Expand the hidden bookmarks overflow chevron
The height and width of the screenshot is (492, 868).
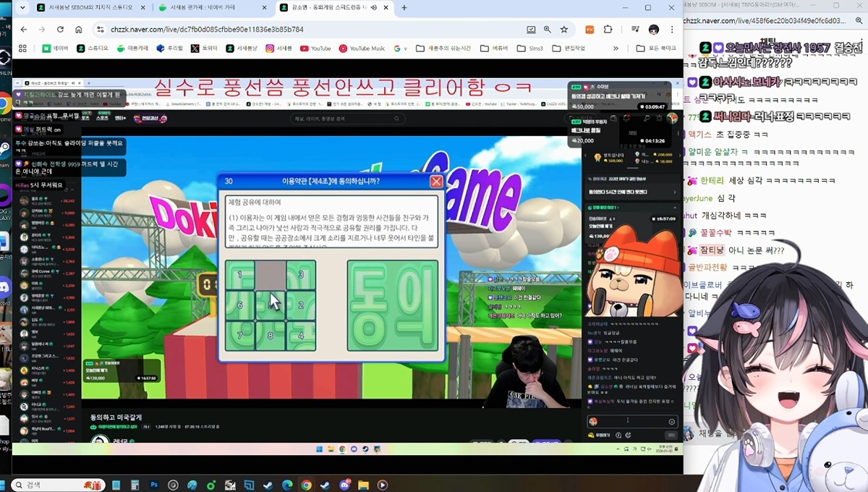pyautogui.click(x=616, y=48)
